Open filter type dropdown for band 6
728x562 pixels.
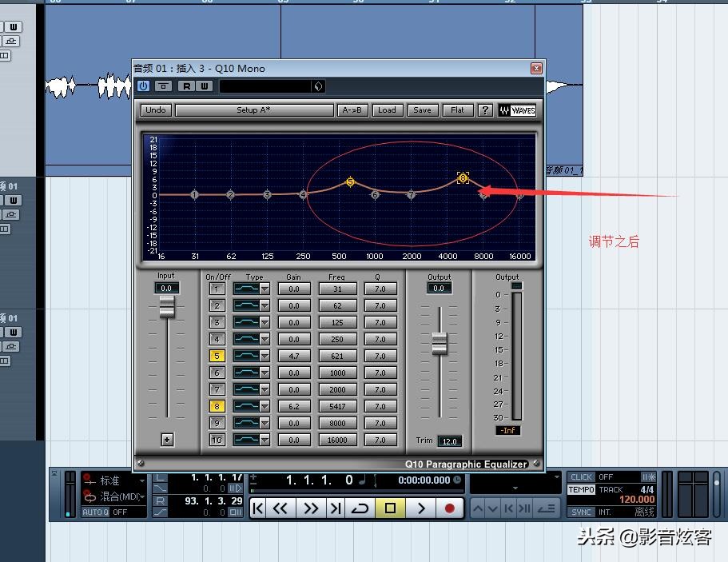(x=265, y=373)
